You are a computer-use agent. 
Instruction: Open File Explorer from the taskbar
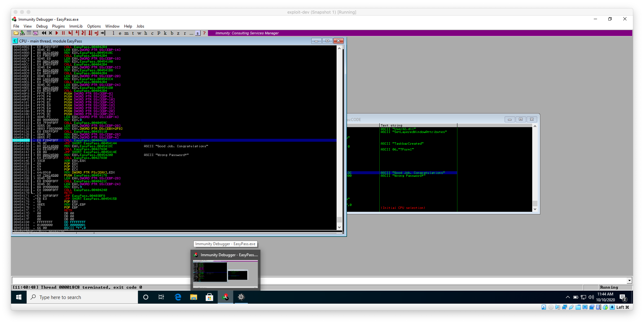194,297
